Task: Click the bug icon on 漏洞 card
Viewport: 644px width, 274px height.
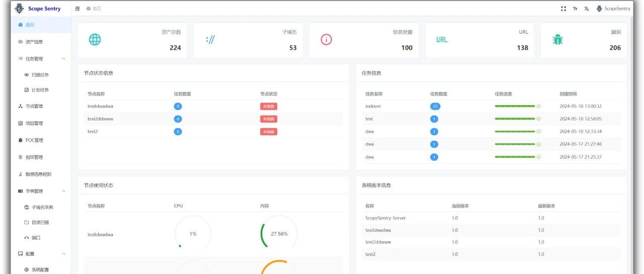Action: coord(557,40)
